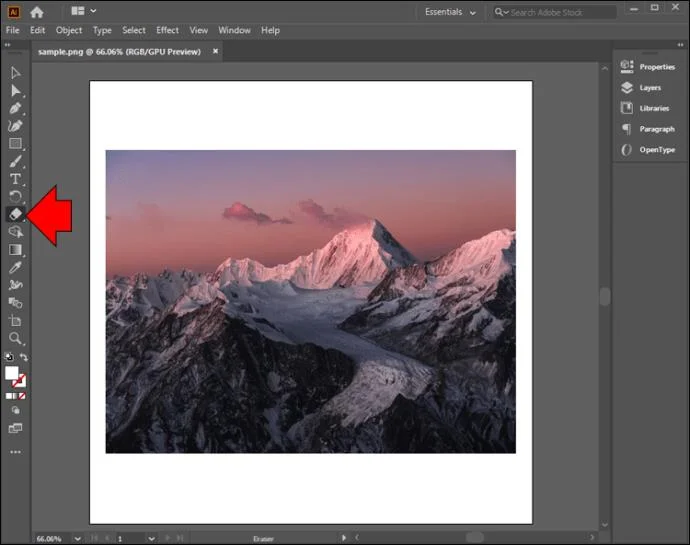Set paint mode to None
The image size is (690, 545).
pyautogui.click(x=22, y=396)
